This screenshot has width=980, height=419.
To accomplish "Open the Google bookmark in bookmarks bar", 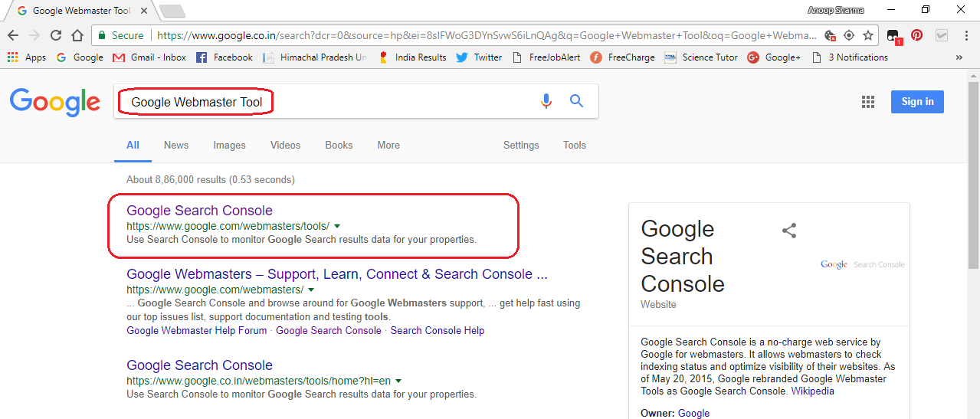I will [80, 57].
